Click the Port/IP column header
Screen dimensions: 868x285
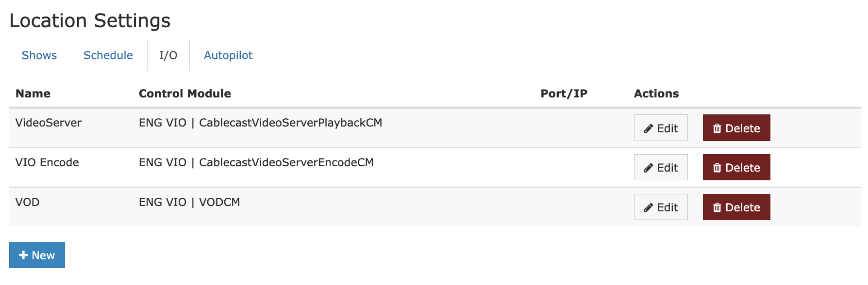click(x=564, y=94)
